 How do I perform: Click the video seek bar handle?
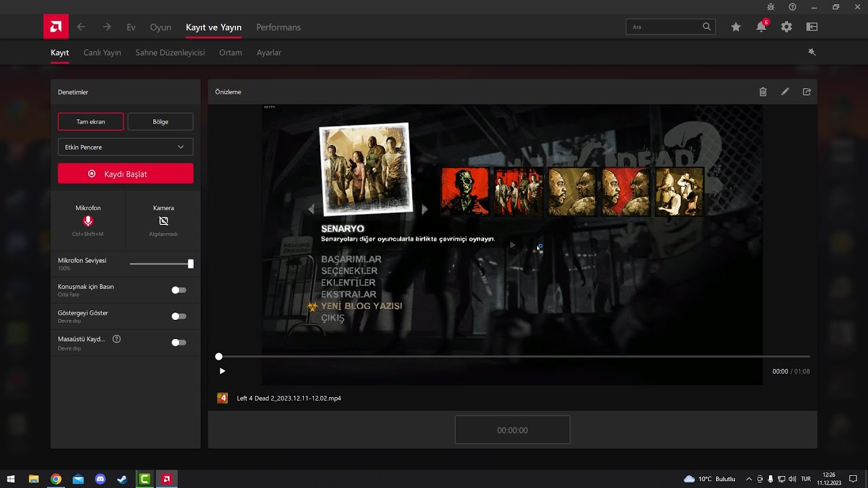pyautogui.click(x=218, y=357)
